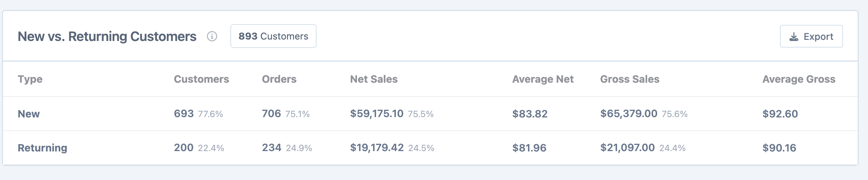Select the New customer type row label
Viewport: 868px width, 180px height.
point(29,114)
